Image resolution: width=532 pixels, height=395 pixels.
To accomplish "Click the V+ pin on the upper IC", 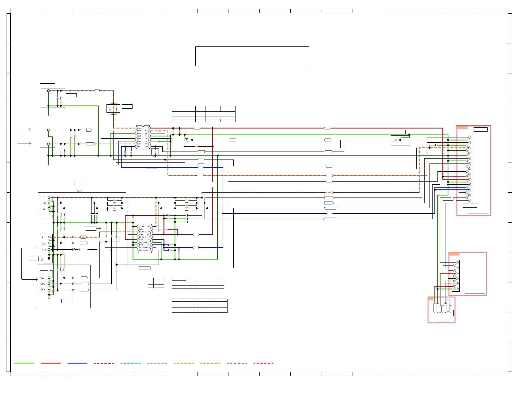I will 149,128.
